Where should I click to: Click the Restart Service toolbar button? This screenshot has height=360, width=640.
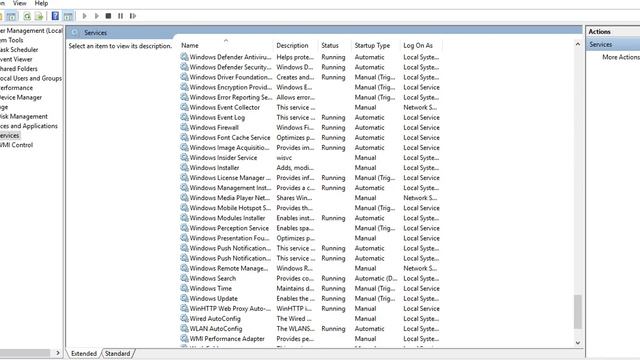[133, 16]
